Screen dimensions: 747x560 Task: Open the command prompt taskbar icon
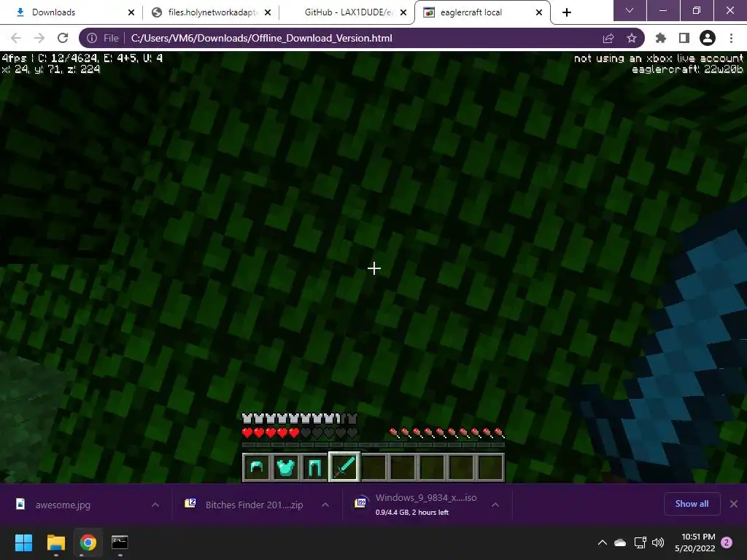120,542
